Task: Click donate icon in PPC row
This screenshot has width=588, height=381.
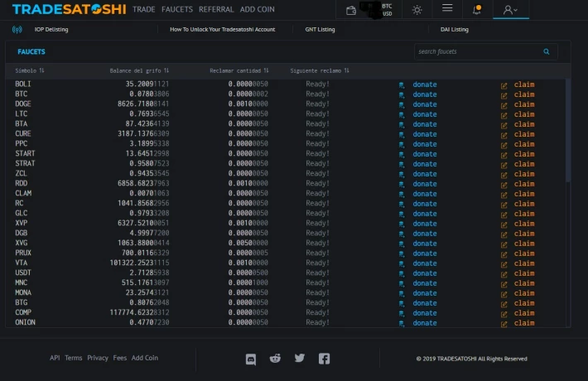Action: point(402,145)
